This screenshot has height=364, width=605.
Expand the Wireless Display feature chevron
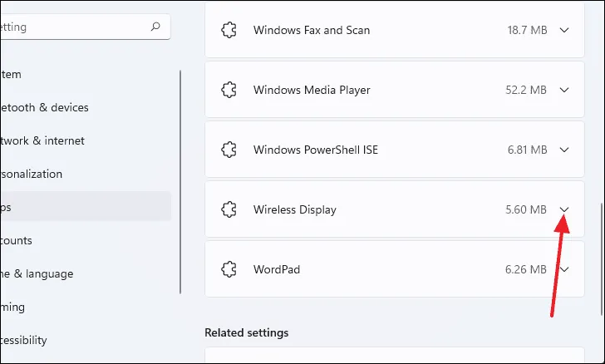pyautogui.click(x=565, y=209)
